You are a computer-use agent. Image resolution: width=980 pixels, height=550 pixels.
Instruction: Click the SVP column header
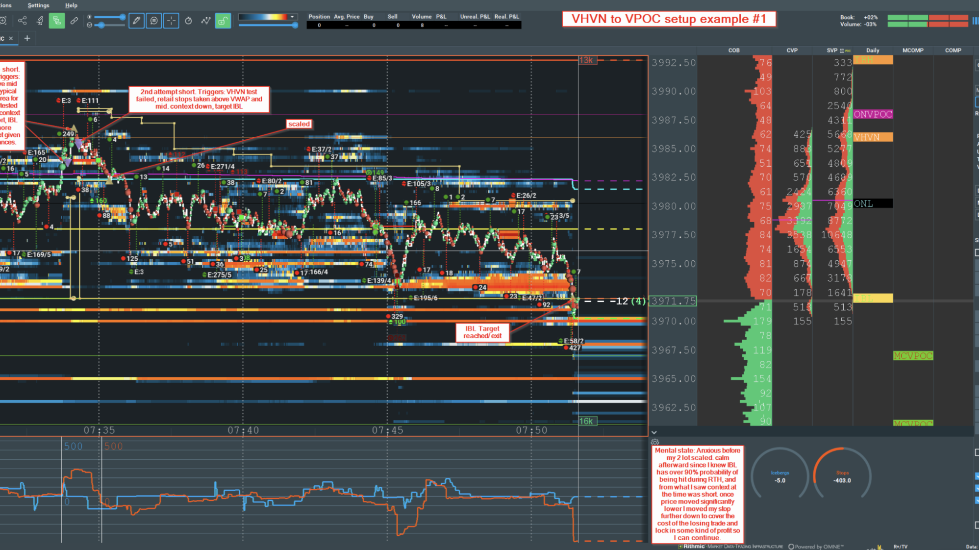832,50
